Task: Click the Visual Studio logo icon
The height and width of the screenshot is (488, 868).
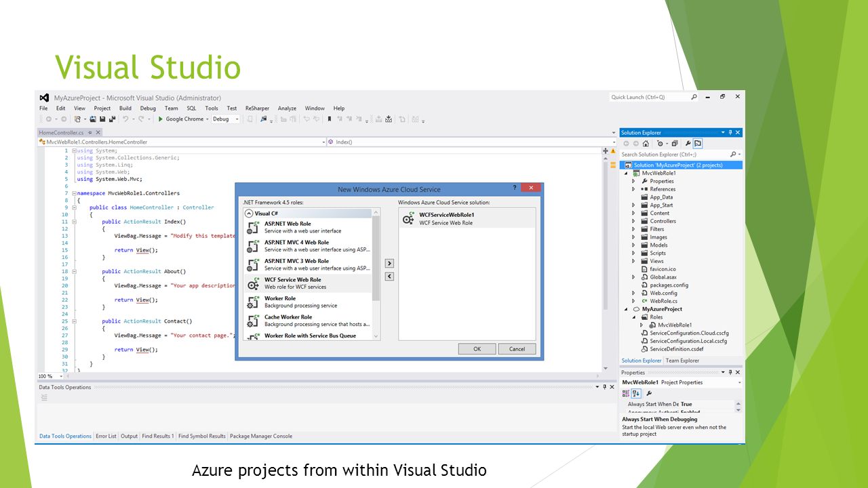Action: (44, 98)
